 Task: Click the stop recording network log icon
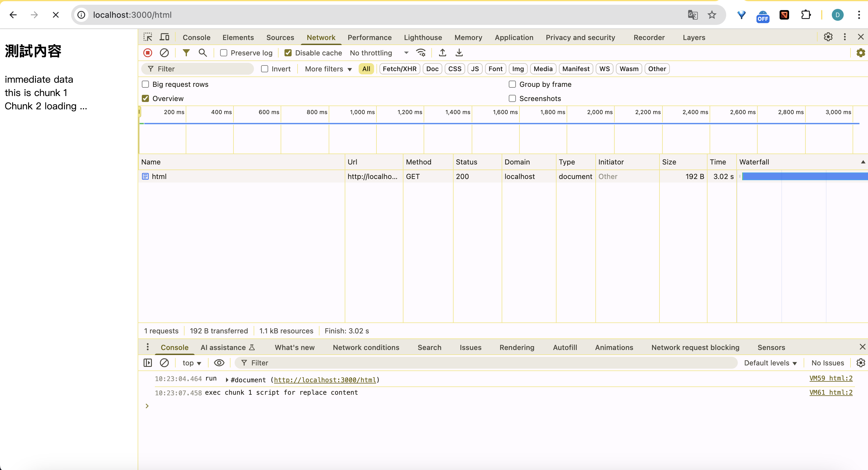pyautogui.click(x=148, y=53)
